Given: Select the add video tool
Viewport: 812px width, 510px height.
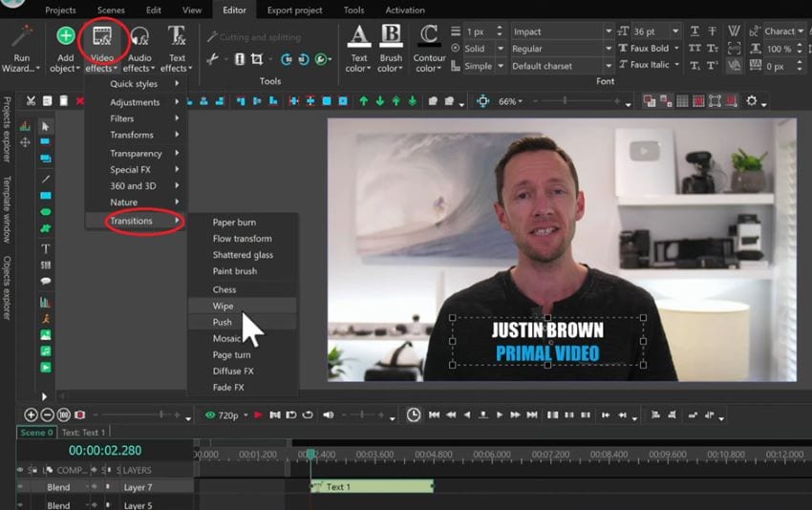Looking at the screenshot, I should coord(46,368).
